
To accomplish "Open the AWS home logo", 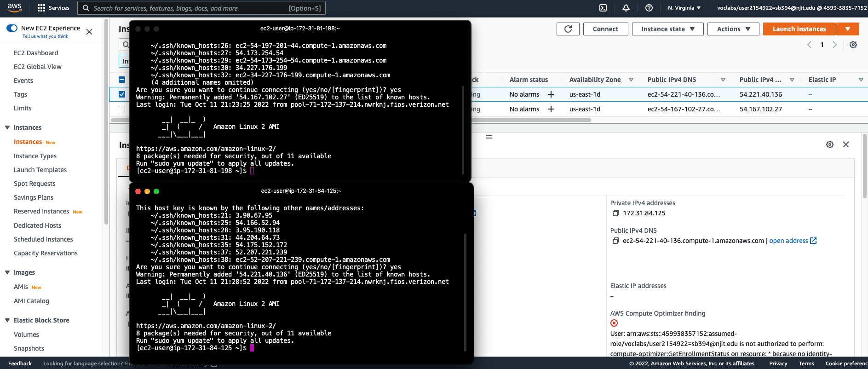I will (14, 8).
